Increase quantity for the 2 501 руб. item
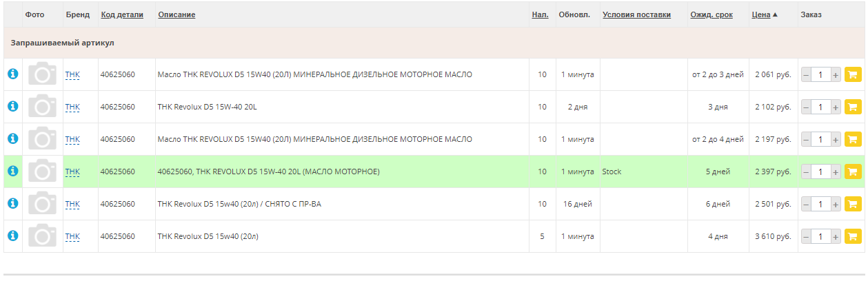The width and height of the screenshot is (868, 281). coord(836,204)
